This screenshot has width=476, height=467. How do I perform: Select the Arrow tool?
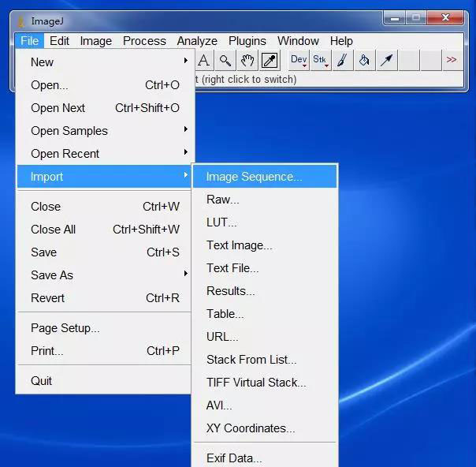click(x=386, y=60)
